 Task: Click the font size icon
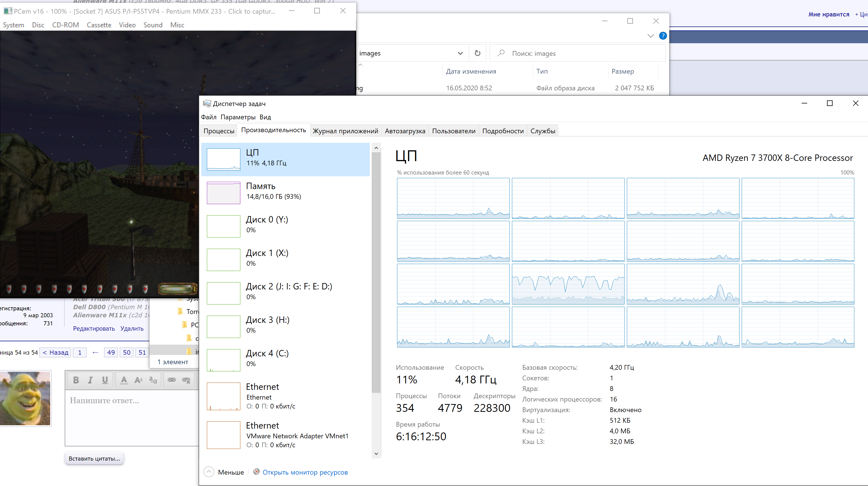pyautogui.click(x=138, y=380)
